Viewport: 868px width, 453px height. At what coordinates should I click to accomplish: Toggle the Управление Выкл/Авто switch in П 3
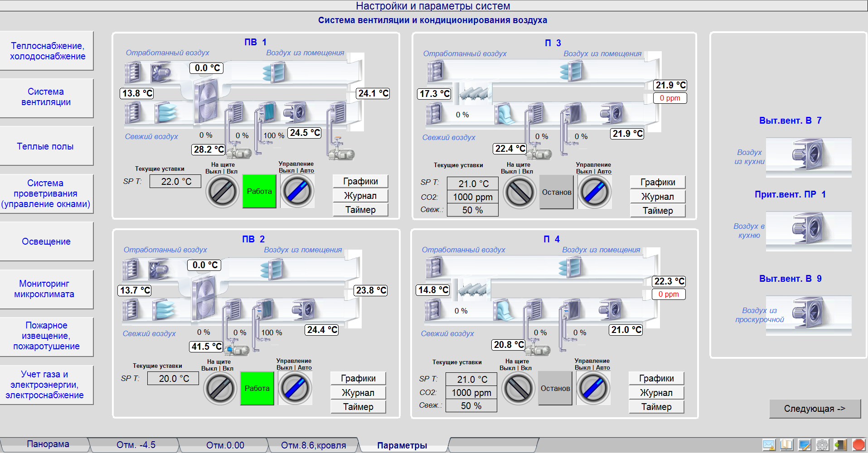[594, 192]
